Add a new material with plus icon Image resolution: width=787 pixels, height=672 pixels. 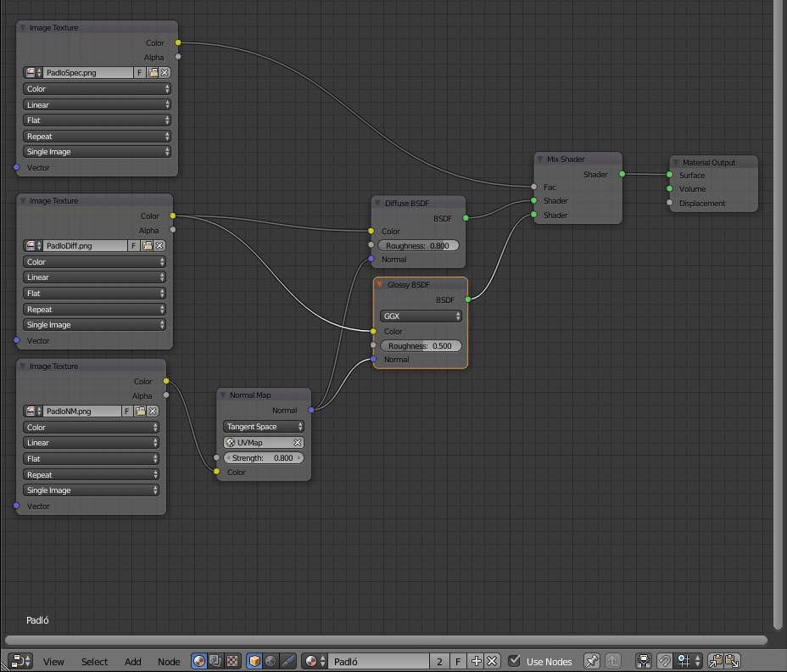(476, 661)
